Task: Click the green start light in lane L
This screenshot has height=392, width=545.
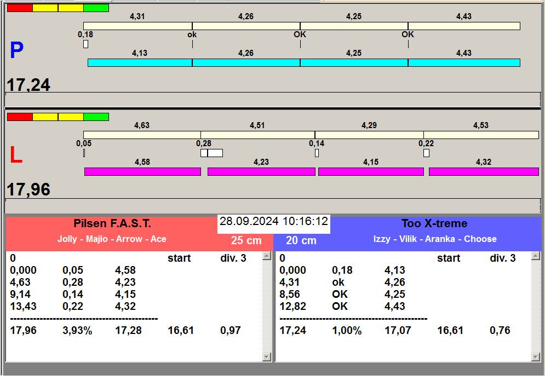Action: click(96, 117)
